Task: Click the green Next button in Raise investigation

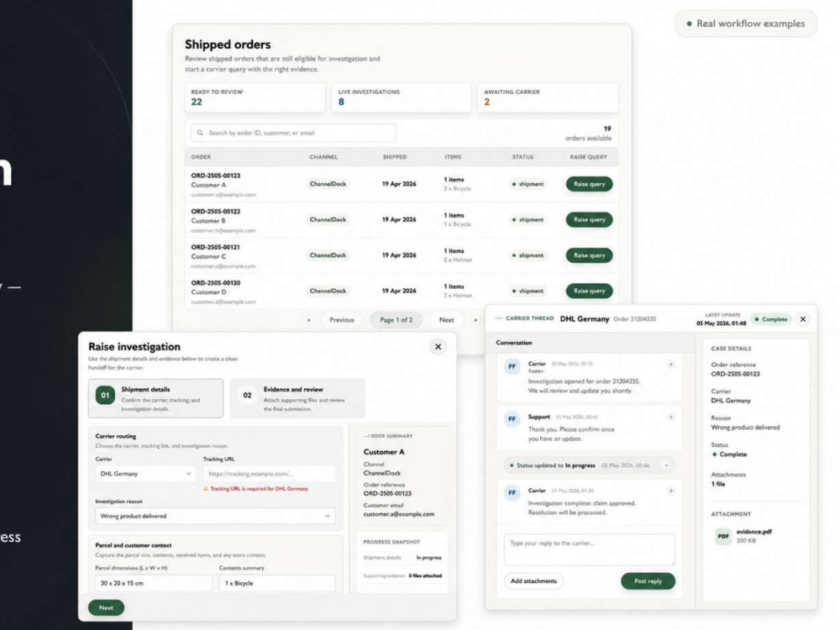Action: [106, 607]
